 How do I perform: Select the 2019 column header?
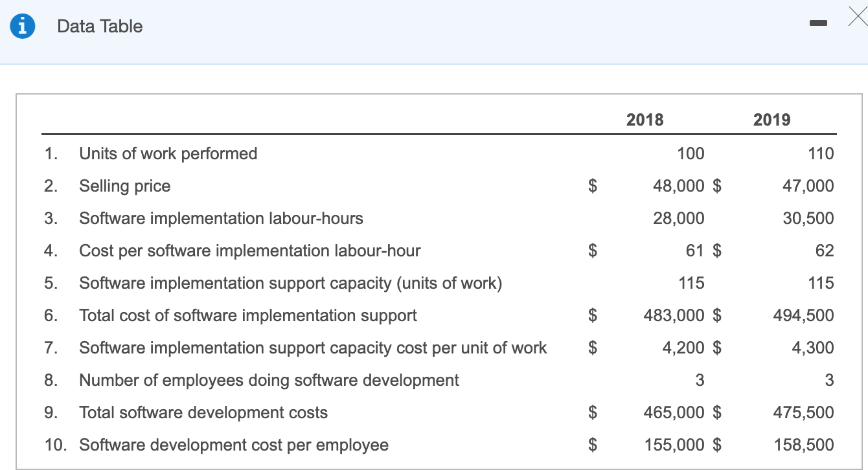(772, 120)
